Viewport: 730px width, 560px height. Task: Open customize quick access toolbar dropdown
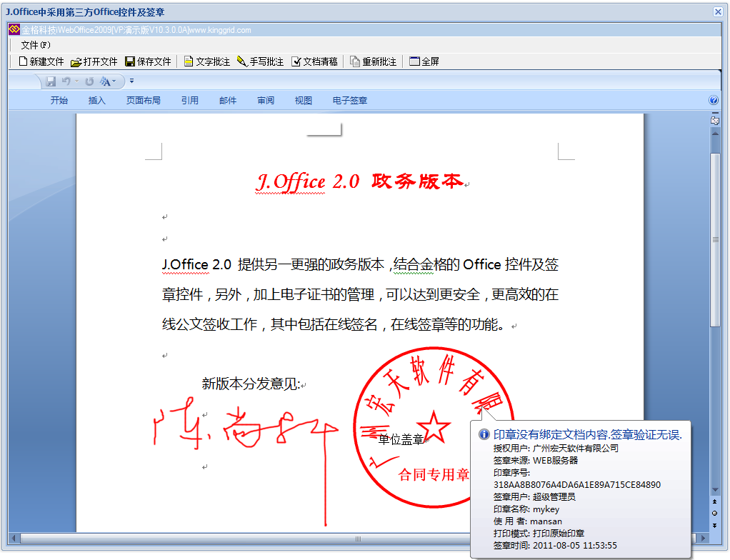tap(131, 81)
